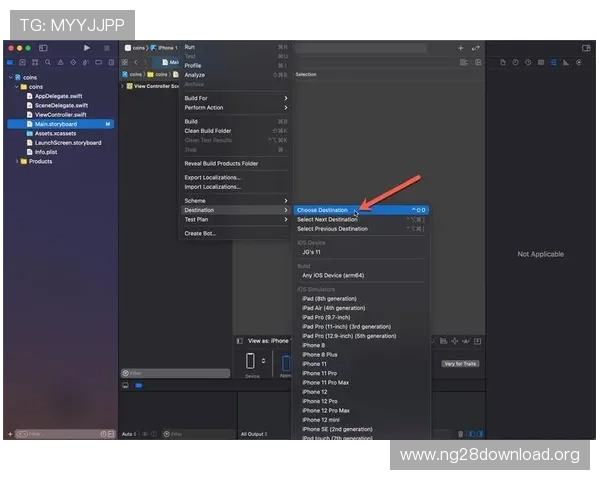600x480 pixels.
Task: Click the Run (play) button in toolbar
Action: coord(87,47)
